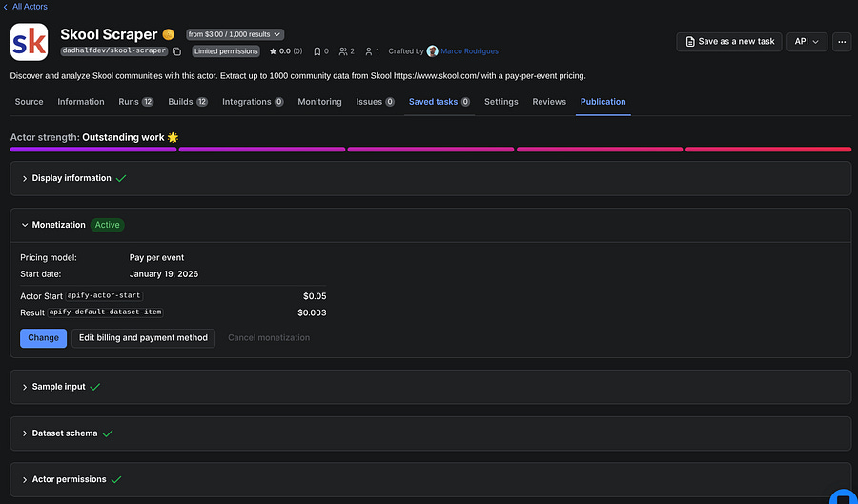The width and height of the screenshot is (858, 504).
Task: Collapse the Monetization section
Action: (x=431, y=225)
